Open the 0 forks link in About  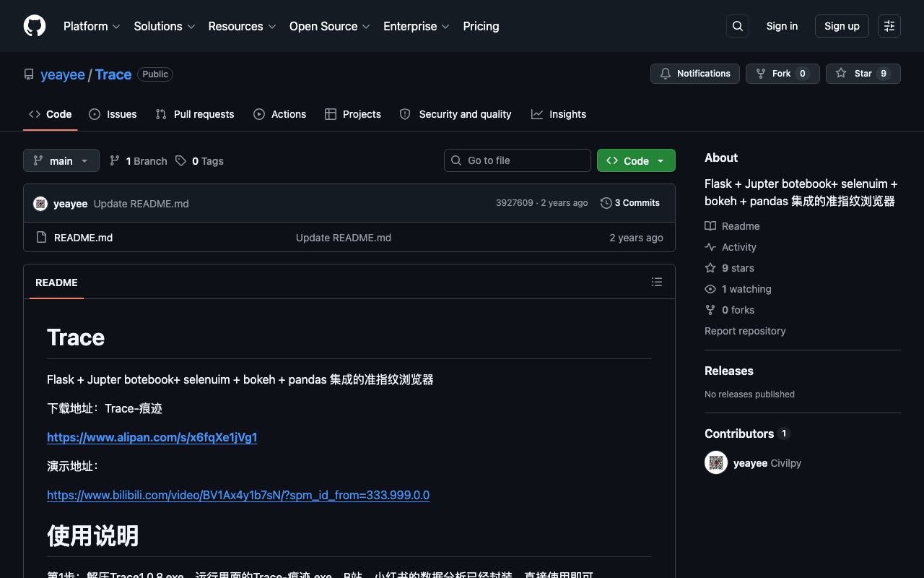click(729, 310)
